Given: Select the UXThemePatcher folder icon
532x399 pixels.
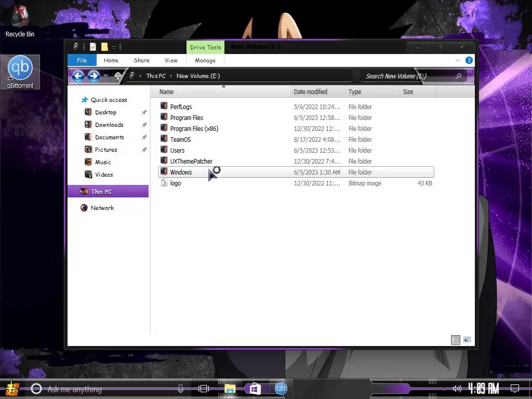Looking at the screenshot, I should tap(164, 161).
